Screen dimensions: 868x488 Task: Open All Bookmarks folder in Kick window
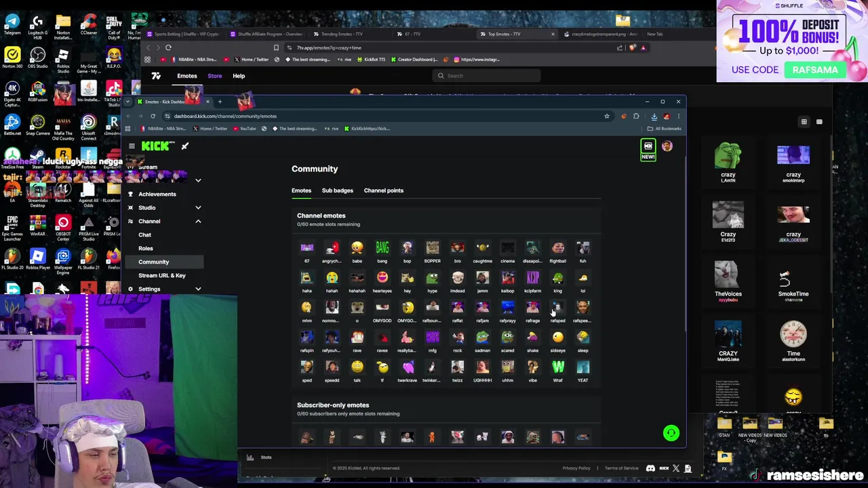pyautogui.click(x=665, y=129)
